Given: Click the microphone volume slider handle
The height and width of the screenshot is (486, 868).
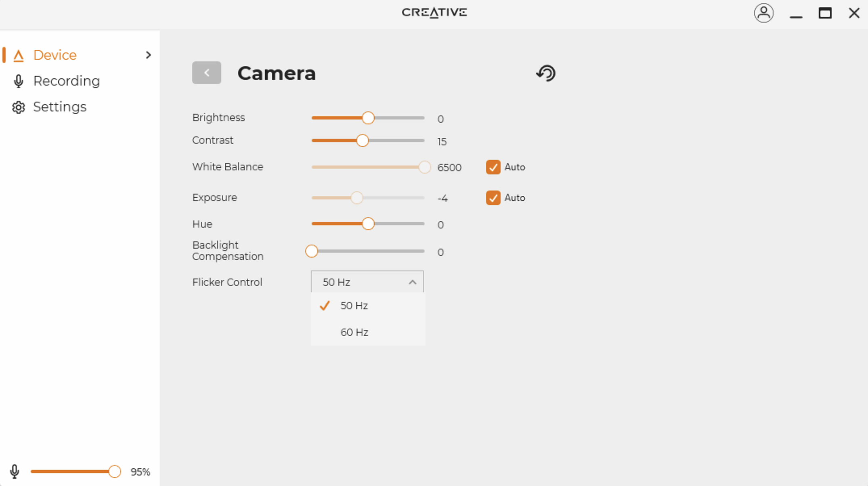Looking at the screenshot, I should point(115,471).
